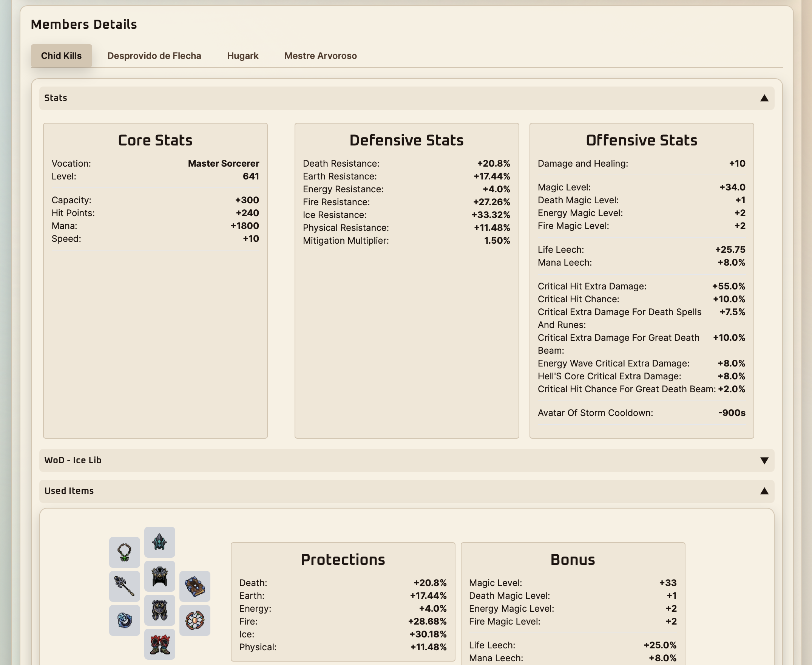This screenshot has height=665, width=812.
Task: Select the Mestre Arvoroso tab
Action: pos(320,56)
